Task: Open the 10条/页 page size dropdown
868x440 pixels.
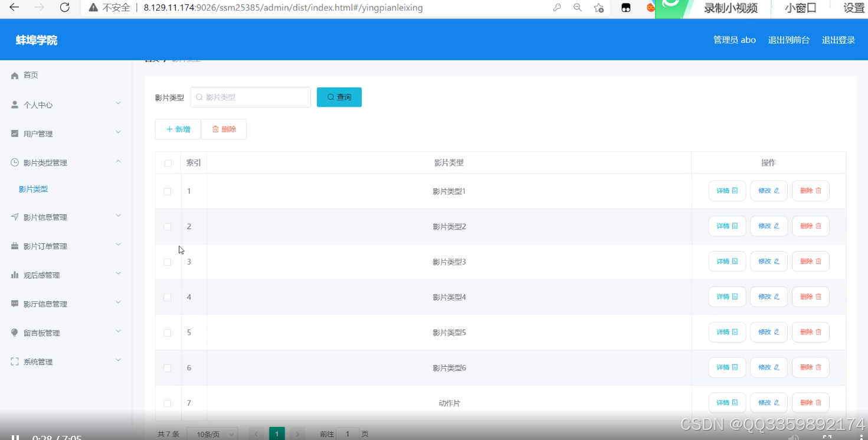Action: point(212,434)
